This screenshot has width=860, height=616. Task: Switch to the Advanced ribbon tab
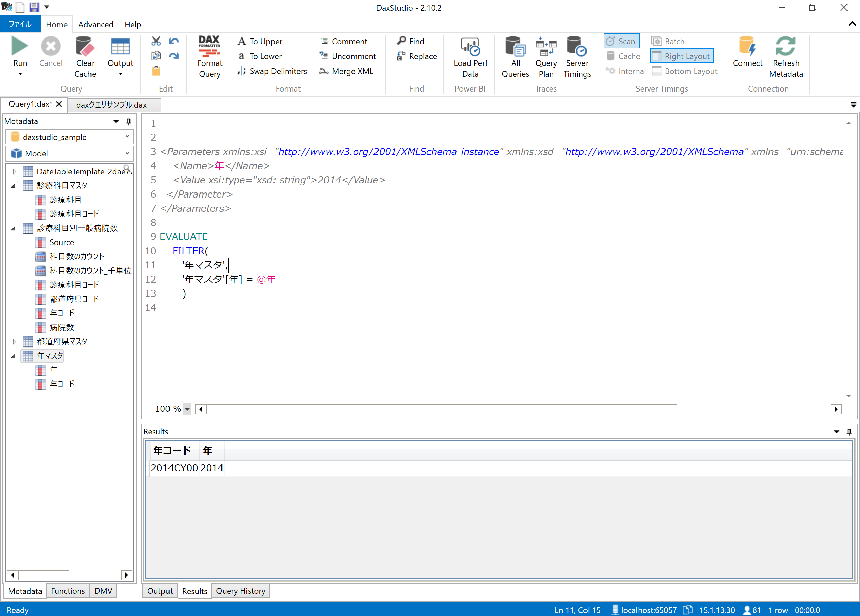tap(96, 24)
